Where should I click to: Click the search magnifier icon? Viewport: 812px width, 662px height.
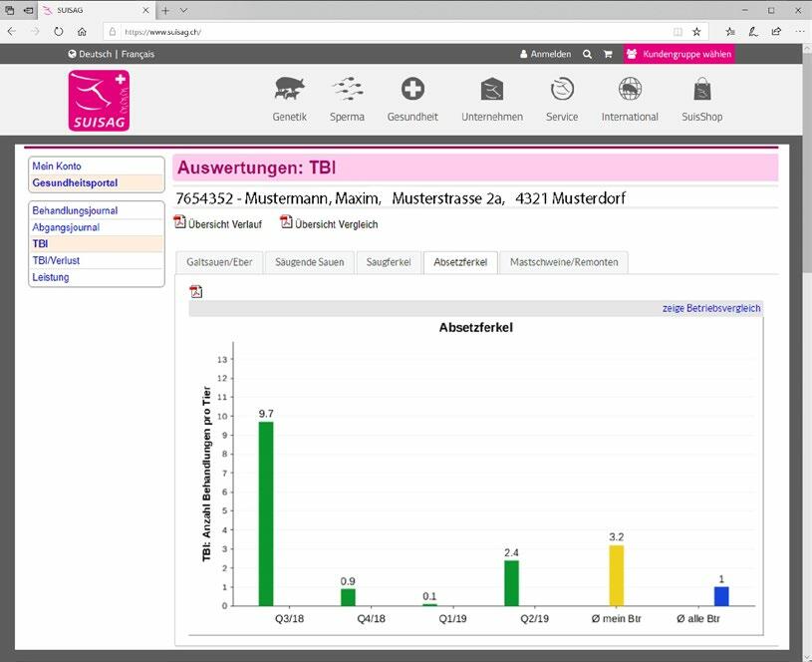pos(587,54)
